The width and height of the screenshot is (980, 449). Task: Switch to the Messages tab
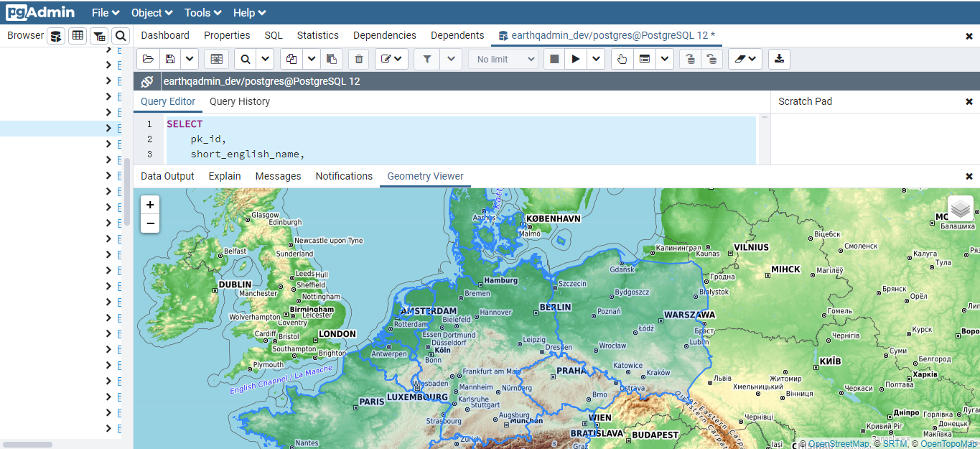click(279, 176)
